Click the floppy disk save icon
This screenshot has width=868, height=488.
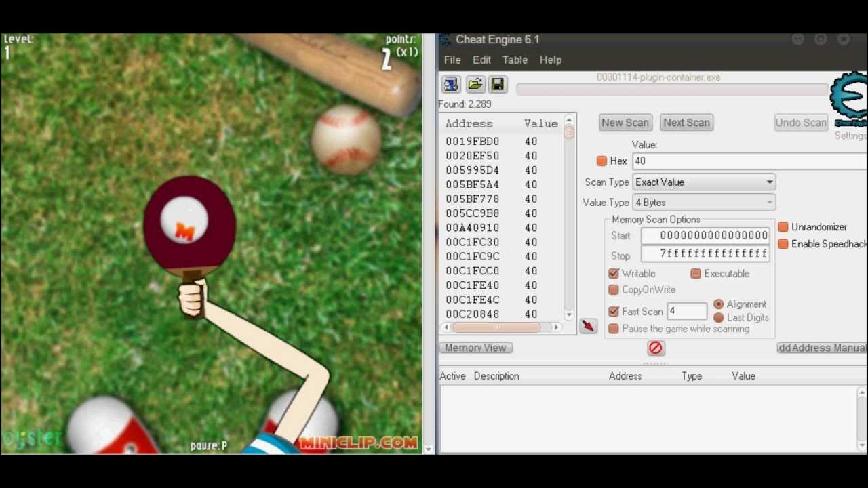[497, 84]
